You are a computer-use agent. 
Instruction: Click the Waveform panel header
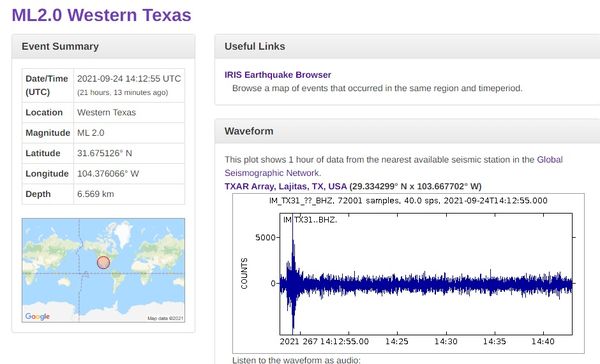coord(407,131)
